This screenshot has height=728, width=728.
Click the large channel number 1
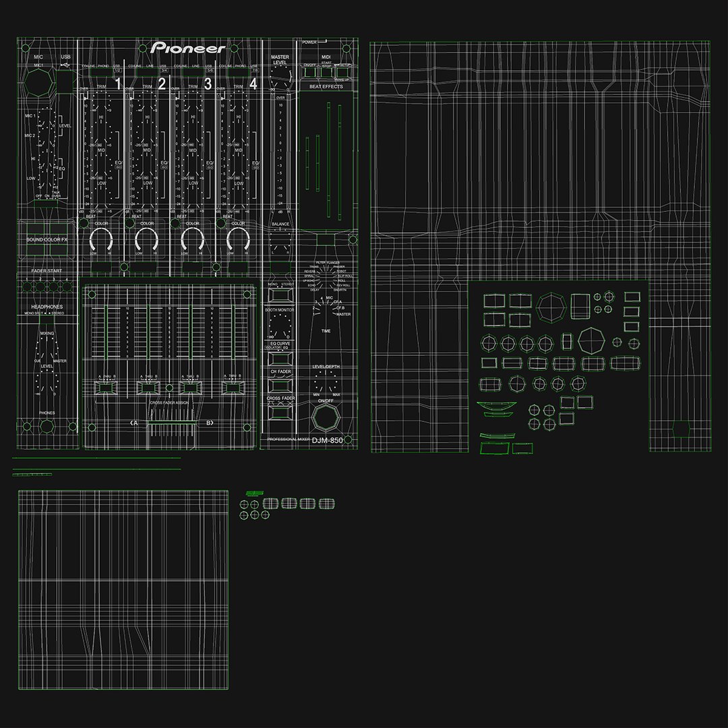point(118,84)
